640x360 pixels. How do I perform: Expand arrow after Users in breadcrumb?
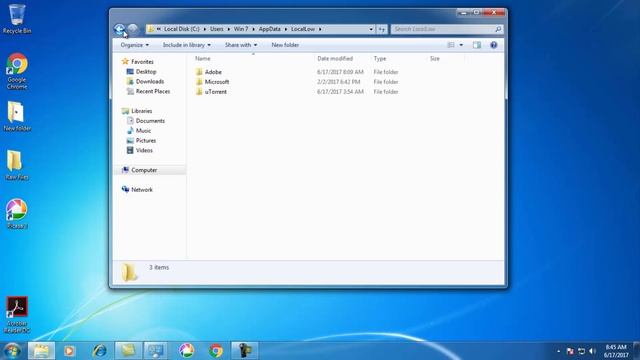229,29
